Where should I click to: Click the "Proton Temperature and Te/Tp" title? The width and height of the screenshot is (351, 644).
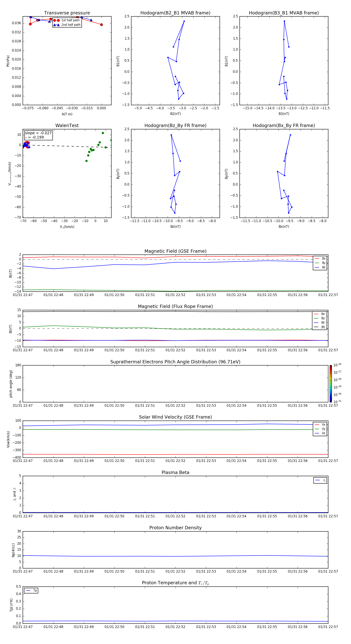[x=175, y=583]
